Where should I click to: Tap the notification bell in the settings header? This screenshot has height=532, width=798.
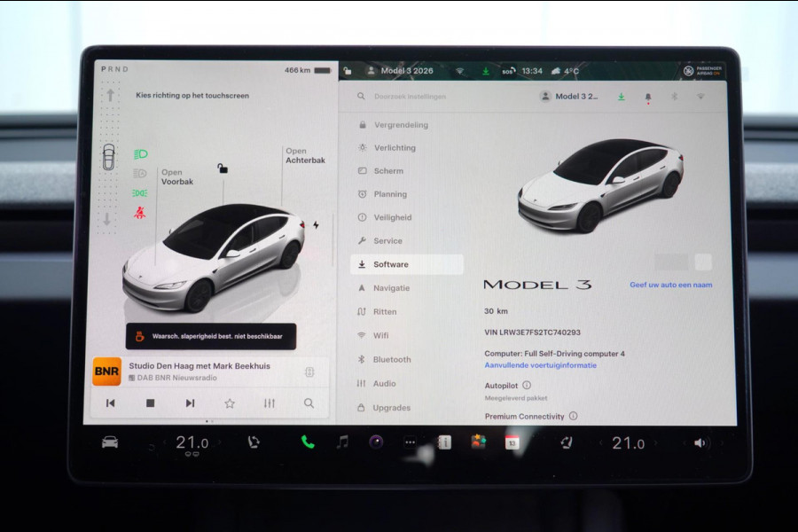(x=649, y=97)
